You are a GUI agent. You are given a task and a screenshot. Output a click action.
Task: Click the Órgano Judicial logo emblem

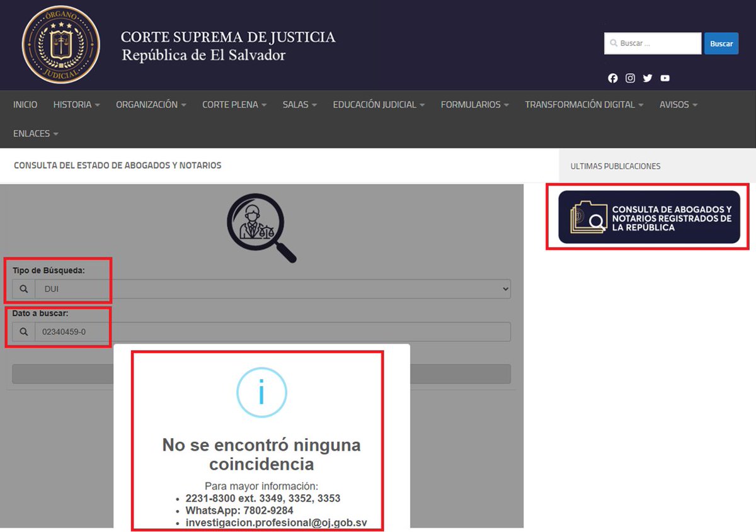(60, 45)
